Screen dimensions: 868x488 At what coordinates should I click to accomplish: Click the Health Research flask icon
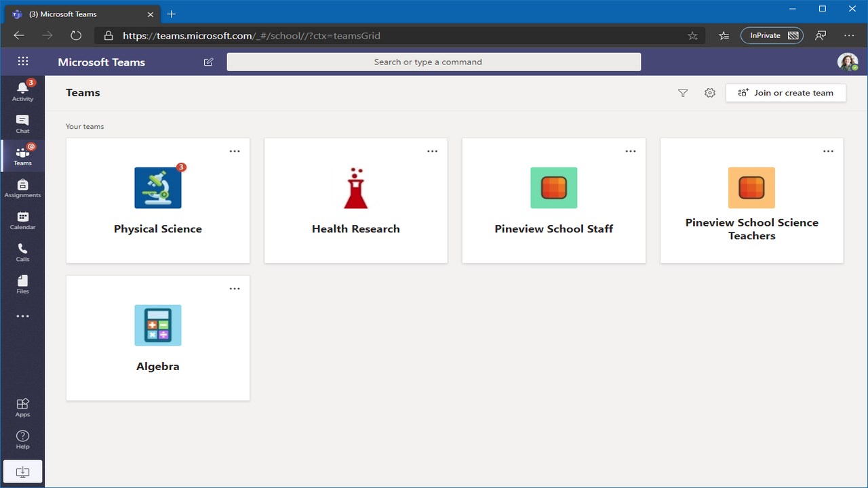356,188
